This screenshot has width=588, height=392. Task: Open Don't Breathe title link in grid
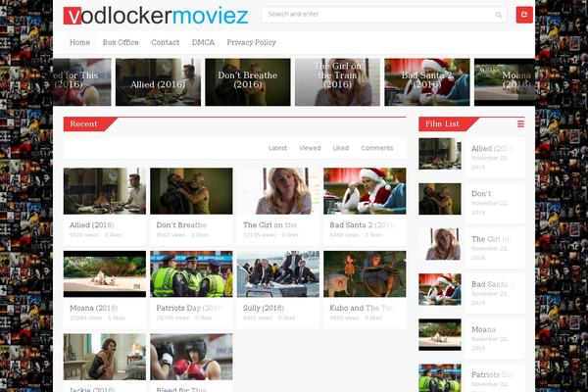coord(181,225)
